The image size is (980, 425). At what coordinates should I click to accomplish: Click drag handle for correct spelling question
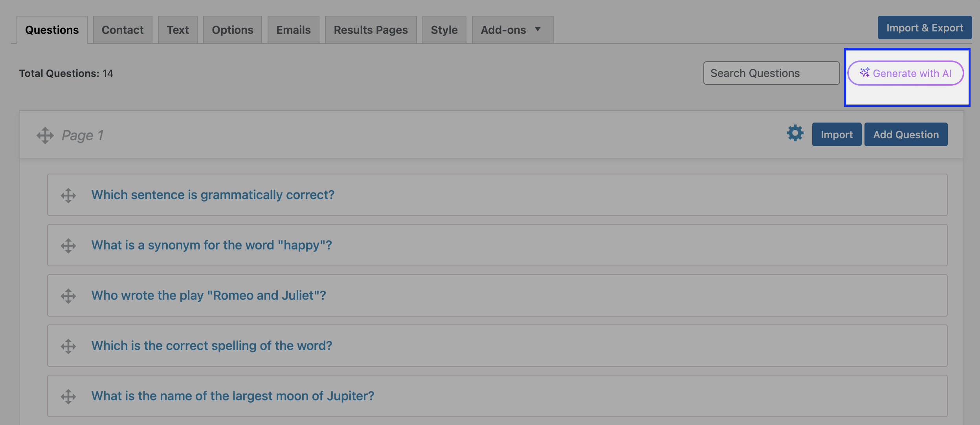68,346
